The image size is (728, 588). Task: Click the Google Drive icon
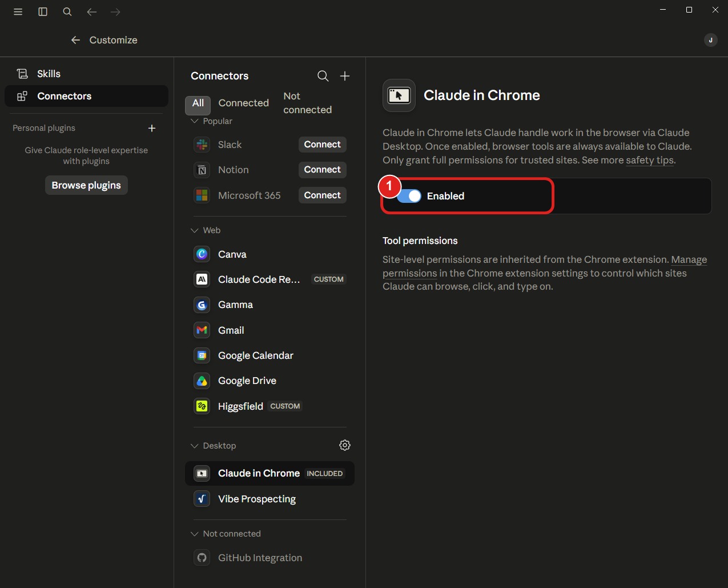(x=202, y=381)
